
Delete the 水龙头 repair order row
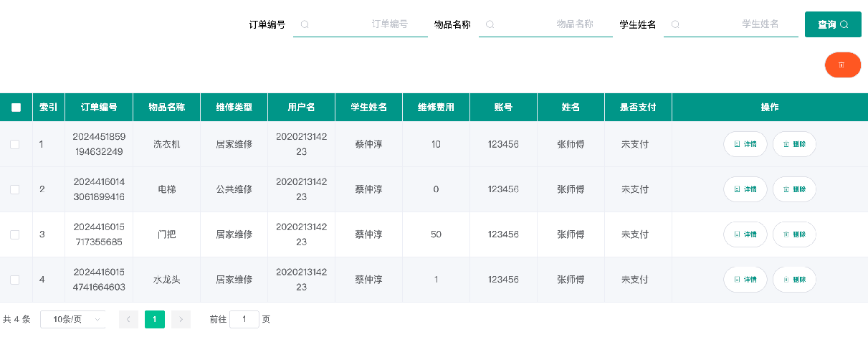coord(794,280)
